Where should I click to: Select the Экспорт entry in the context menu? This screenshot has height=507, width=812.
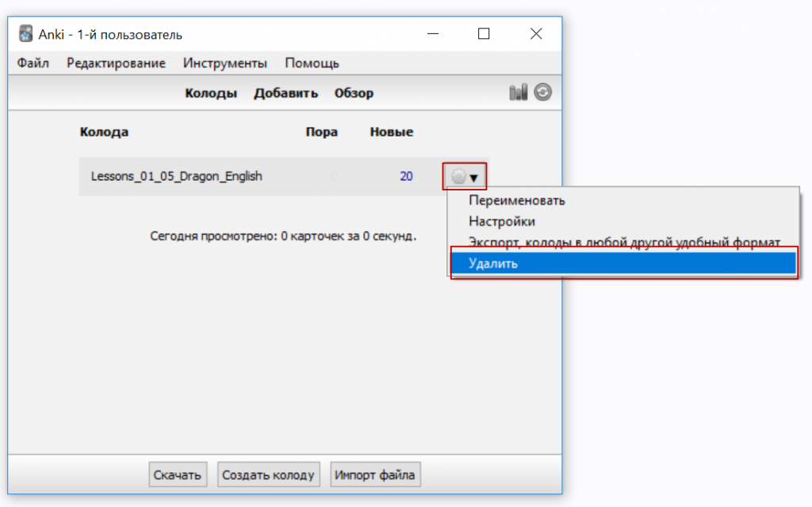tap(623, 242)
